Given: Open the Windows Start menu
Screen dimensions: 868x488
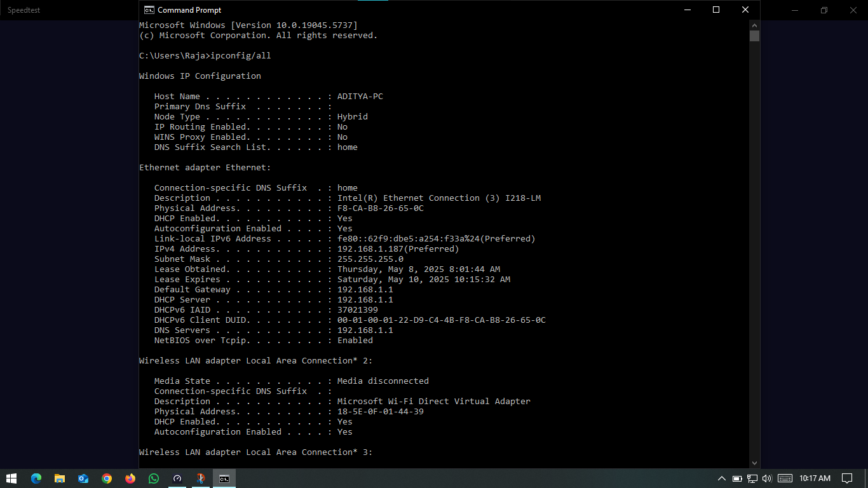Looking at the screenshot, I should pyautogui.click(x=11, y=478).
